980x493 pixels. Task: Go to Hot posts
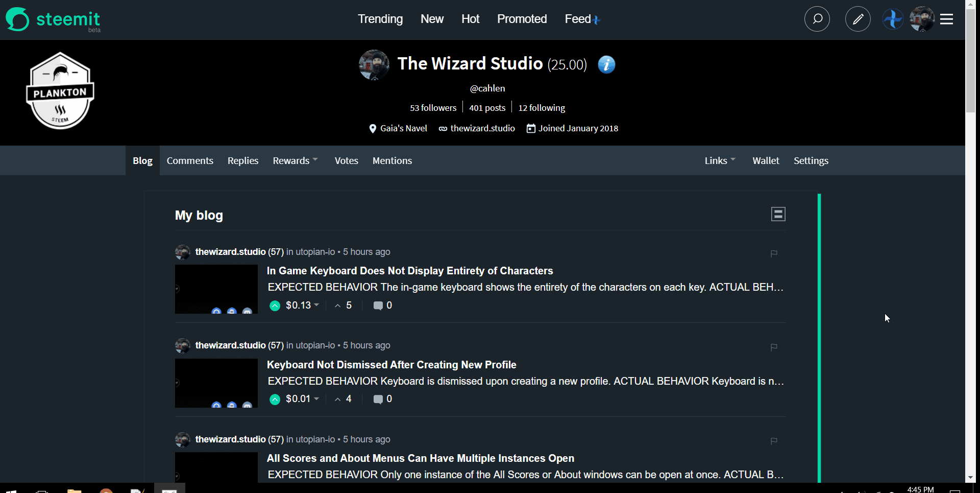(x=470, y=19)
